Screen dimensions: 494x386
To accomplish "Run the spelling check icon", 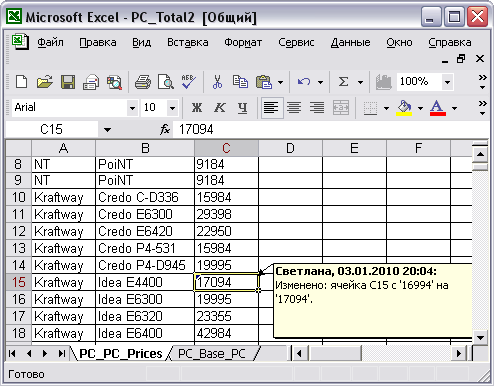I will pyautogui.click(x=188, y=82).
